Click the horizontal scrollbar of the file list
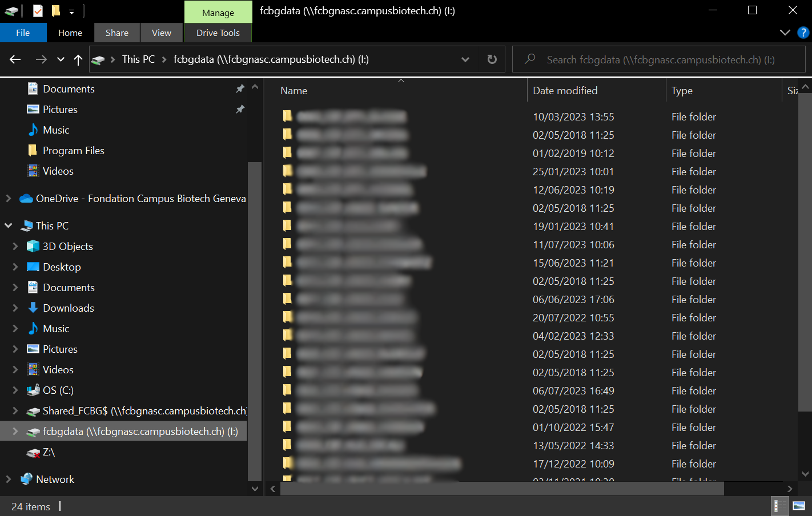The width and height of the screenshot is (812, 516). point(502,489)
